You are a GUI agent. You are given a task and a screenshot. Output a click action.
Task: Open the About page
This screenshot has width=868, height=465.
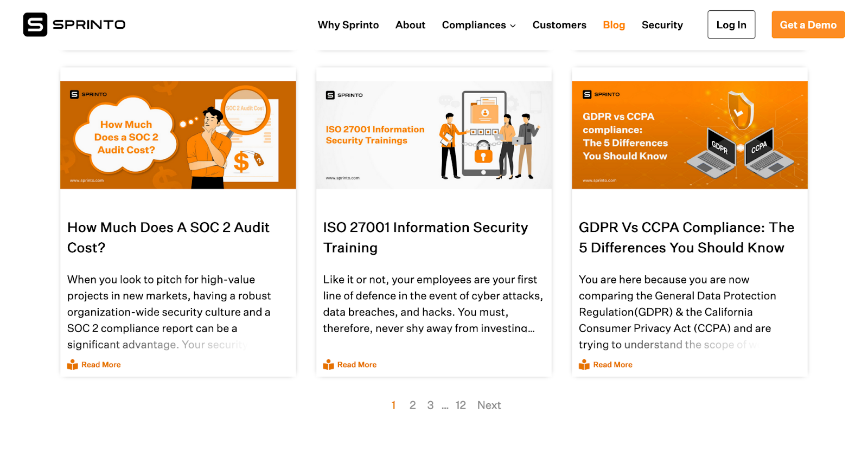[410, 25]
